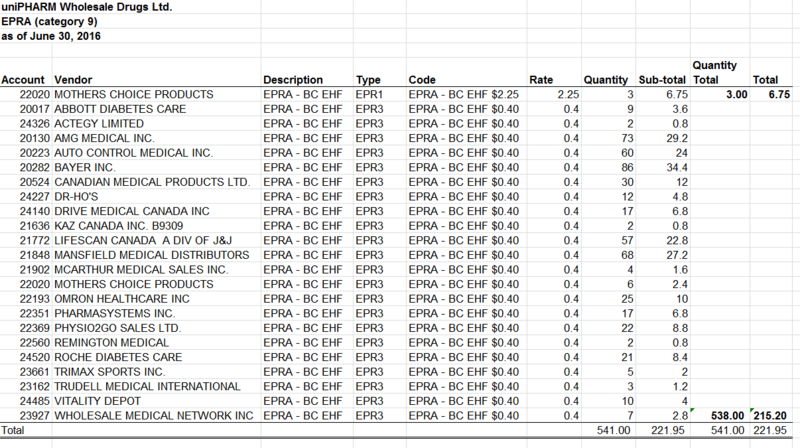Select the sub-total 22.8 cell
The width and height of the screenshot is (800, 448).
(677, 240)
